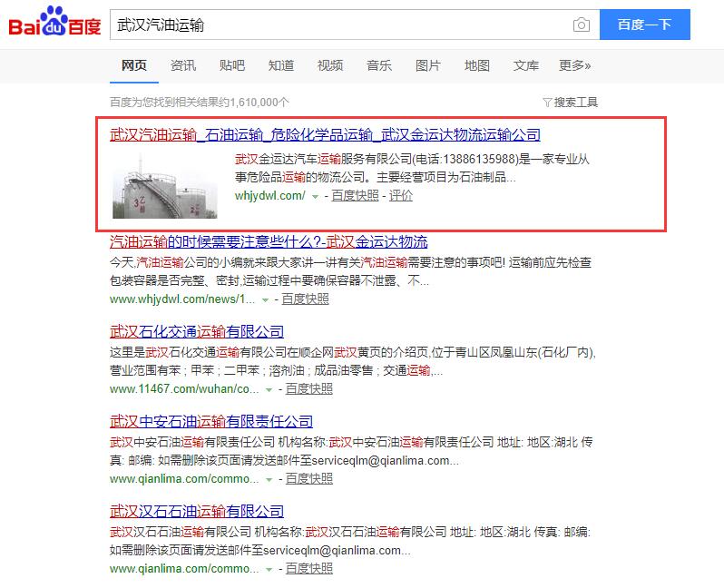Open the 图片 images tab
The height and width of the screenshot is (588, 724).
pos(428,65)
